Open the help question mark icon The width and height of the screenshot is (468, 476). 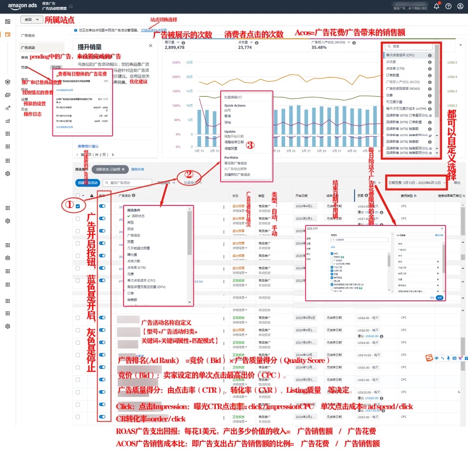448,6
